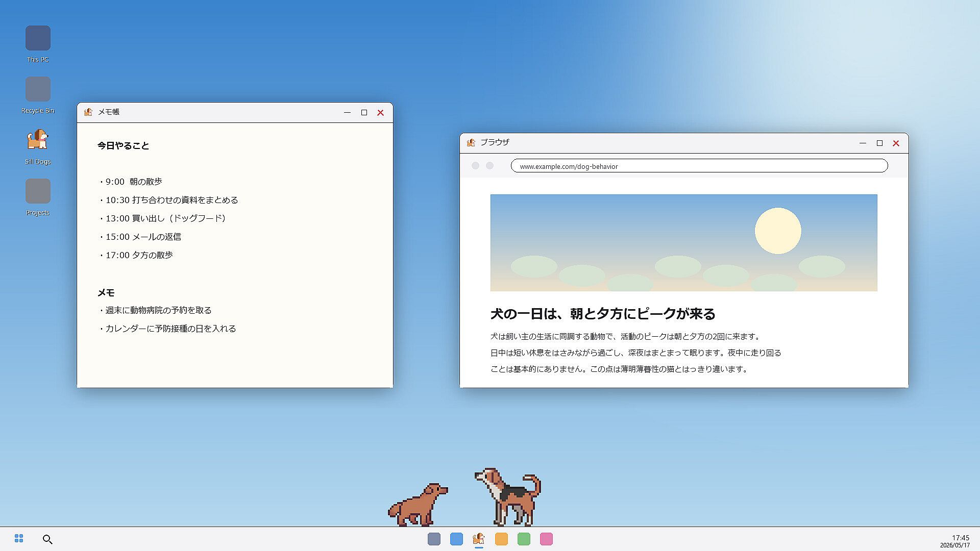Screen dimensions: 980x551
Task: Click the browser address bar
Action: [699, 166]
